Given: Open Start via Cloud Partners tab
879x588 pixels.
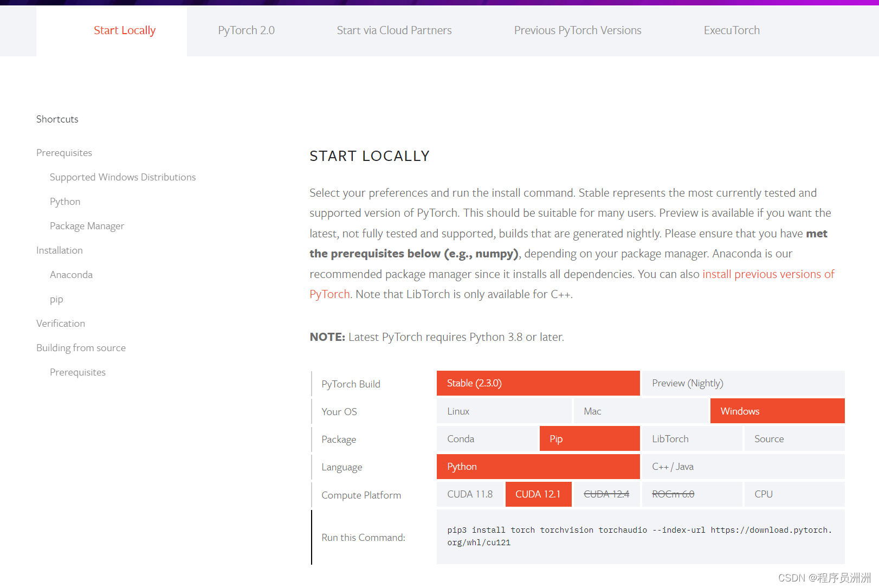Looking at the screenshot, I should tap(394, 30).
